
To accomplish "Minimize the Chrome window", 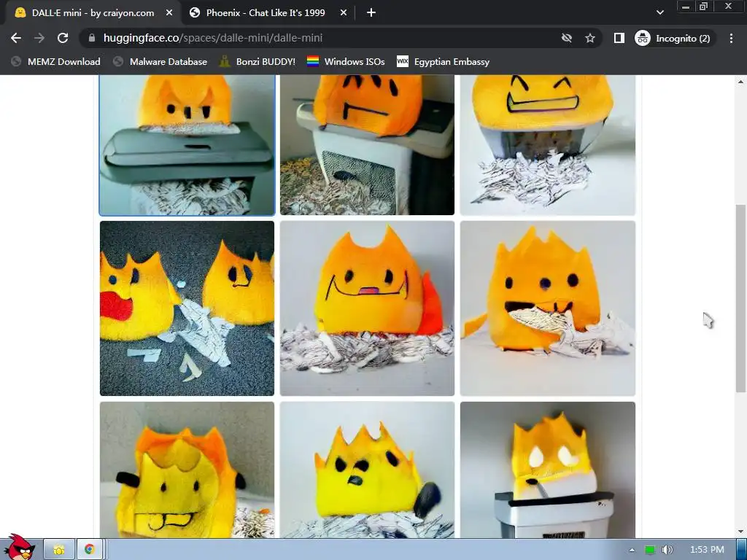I will click(686, 7).
